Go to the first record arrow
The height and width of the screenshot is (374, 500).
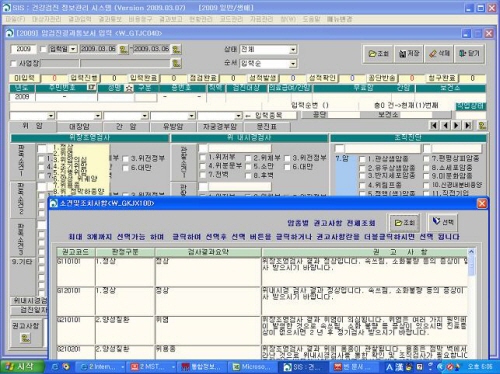[x=434, y=125]
